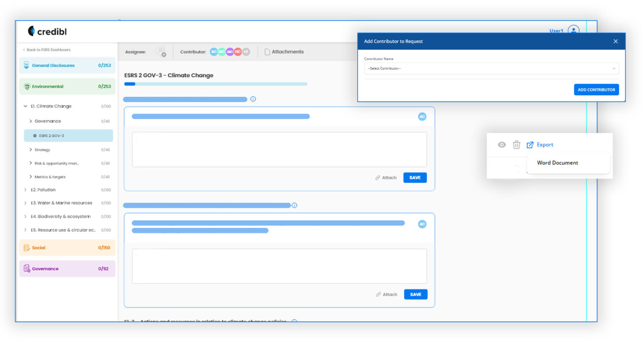Click inside the first response text area
Screen dimensions: 644x343
tap(279, 149)
